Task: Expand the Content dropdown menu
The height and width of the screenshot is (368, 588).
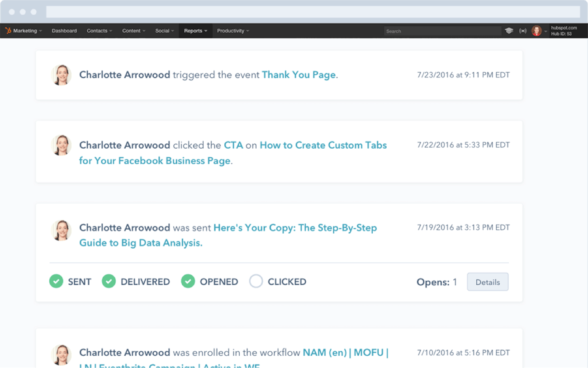Action: (134, 31)
